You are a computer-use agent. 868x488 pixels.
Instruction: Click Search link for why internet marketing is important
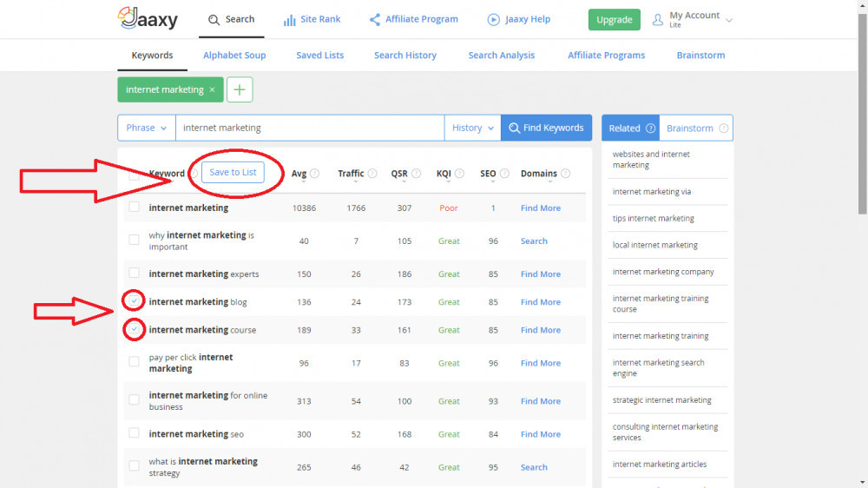(x=534, y=241)
